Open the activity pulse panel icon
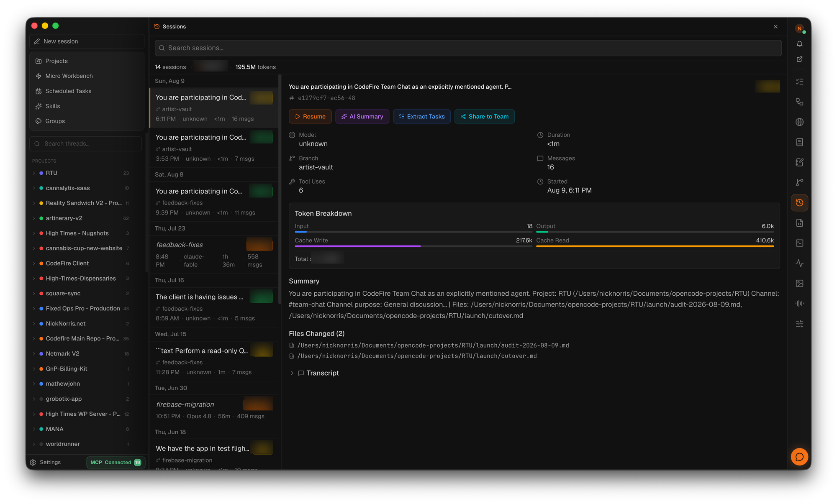The image size is (837, 504). (799, 263)
